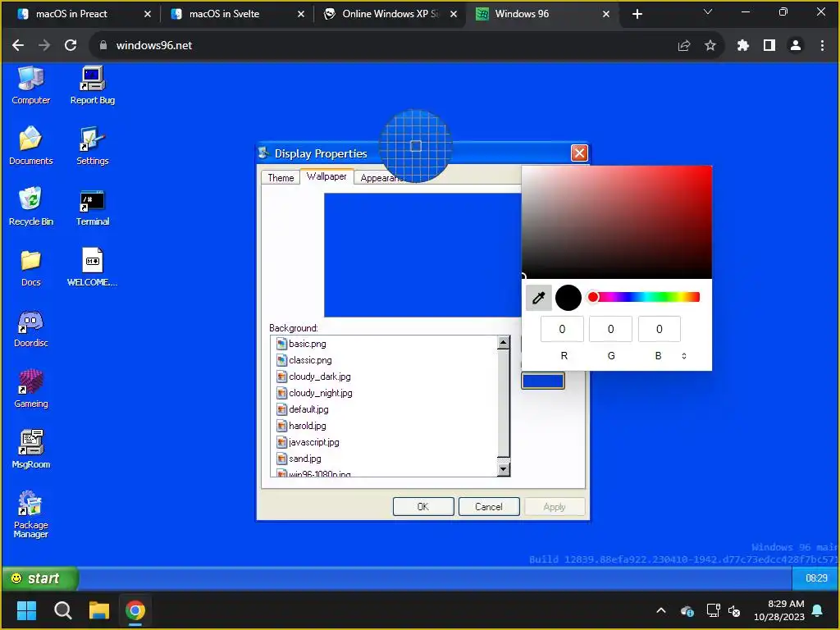Open the Computer desktop icon
The height and width of the screenshot is (630, 840).
point(30,85)
